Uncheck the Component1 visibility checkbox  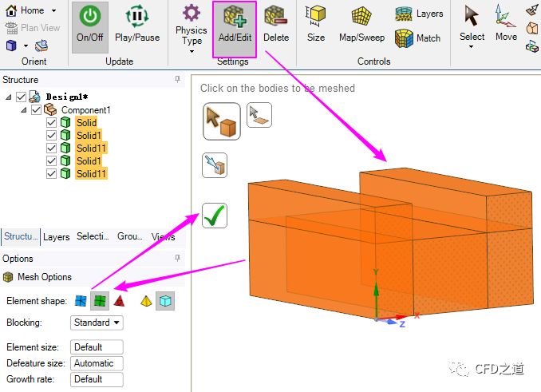(x=36, y=109)
